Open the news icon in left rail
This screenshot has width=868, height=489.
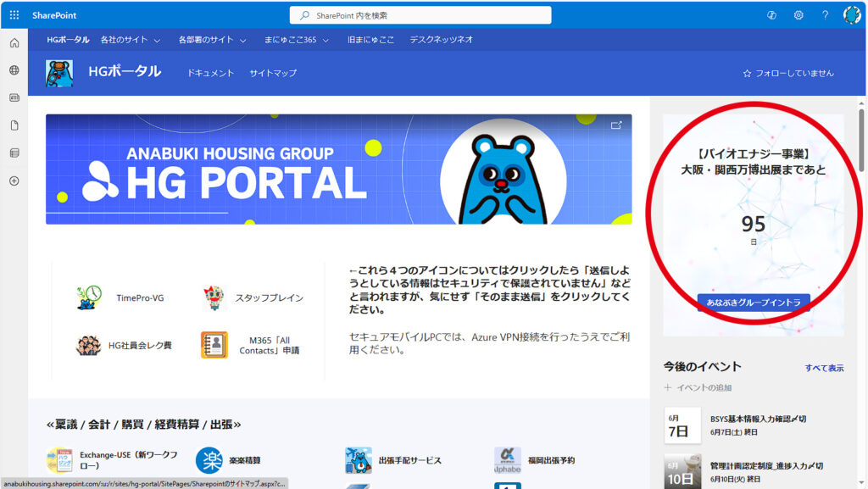(14, 98)
